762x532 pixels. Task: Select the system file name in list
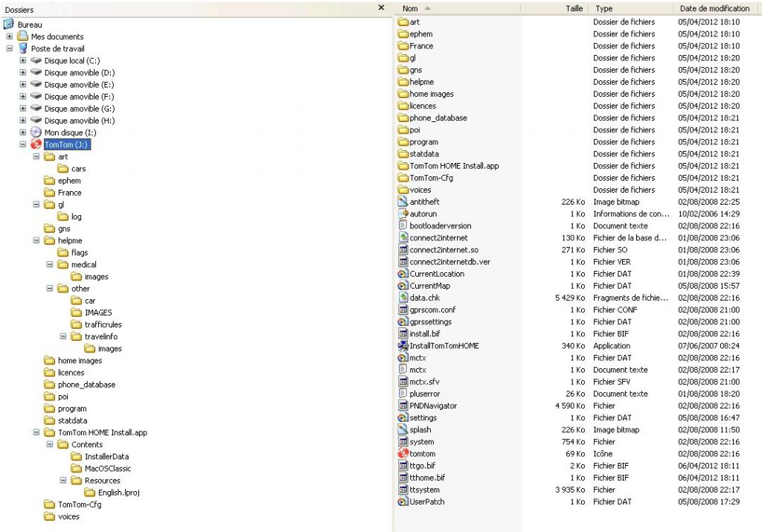pyautogui.click(x=422, y=442)
